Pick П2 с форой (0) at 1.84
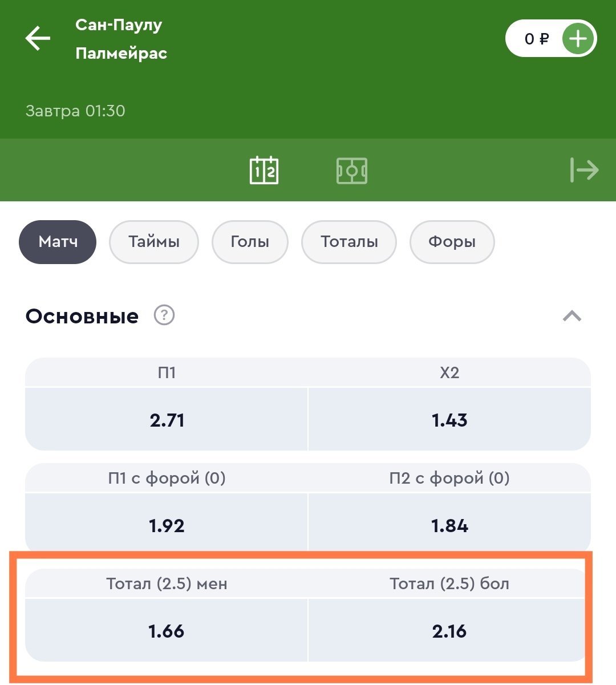The image size is (616, 685). 449,525
